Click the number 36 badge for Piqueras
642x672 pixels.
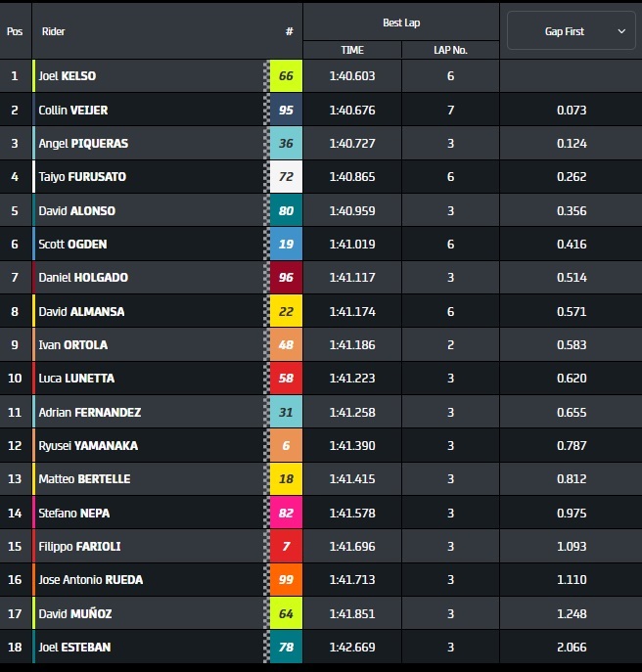(286, 144)
